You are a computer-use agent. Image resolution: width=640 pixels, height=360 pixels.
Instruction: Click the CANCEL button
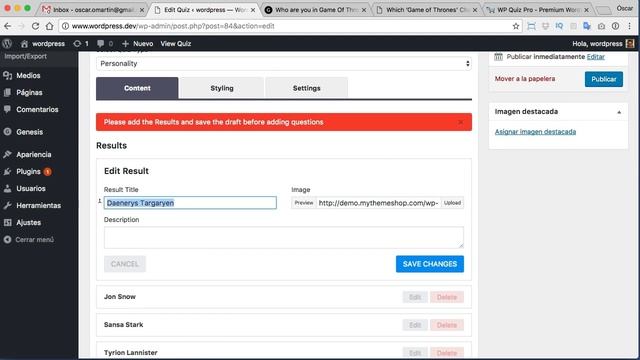tap(125, 264)
